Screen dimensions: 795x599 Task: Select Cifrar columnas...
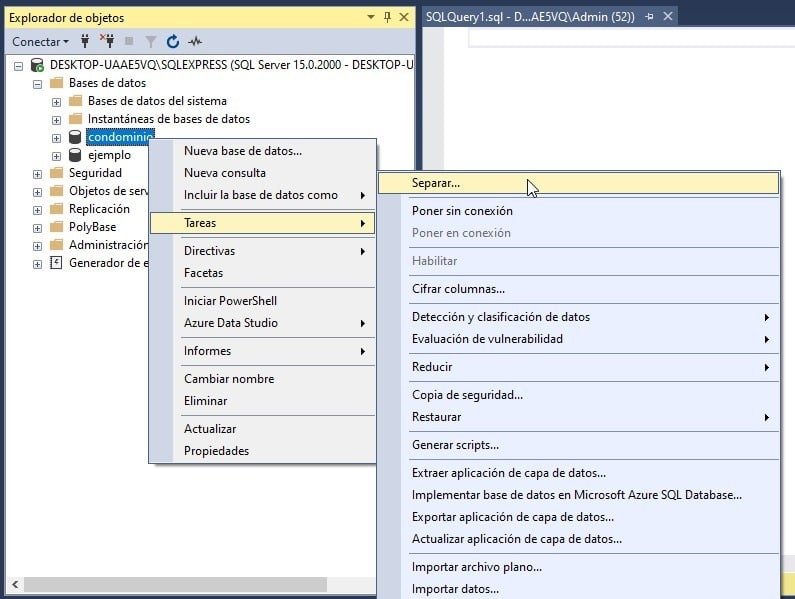pos(579,289)
